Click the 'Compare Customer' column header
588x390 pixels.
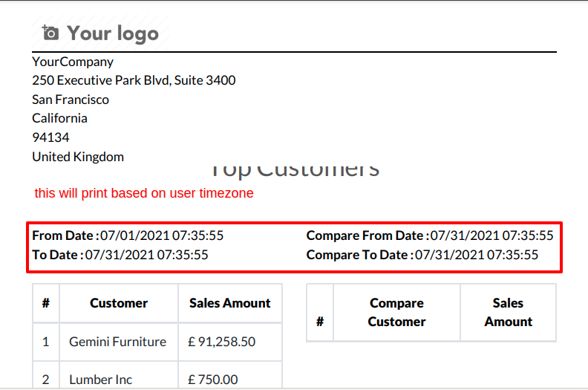396,312
